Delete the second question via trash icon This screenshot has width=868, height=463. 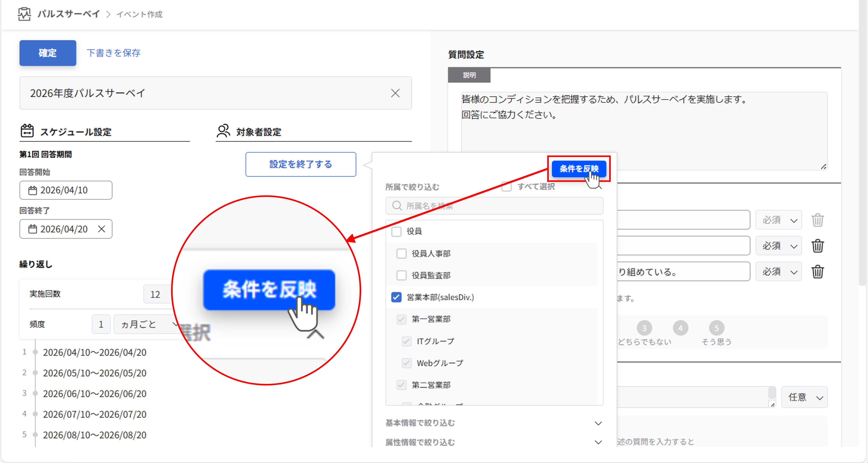click(817, 246)
